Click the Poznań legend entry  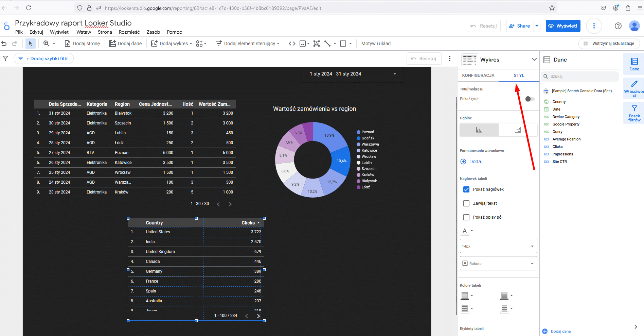tap(365, 132)
